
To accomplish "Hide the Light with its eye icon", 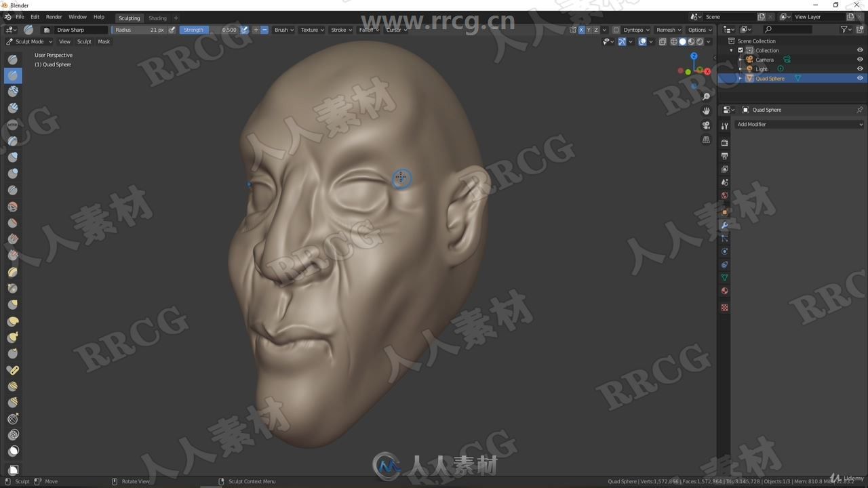I will 860,69.
